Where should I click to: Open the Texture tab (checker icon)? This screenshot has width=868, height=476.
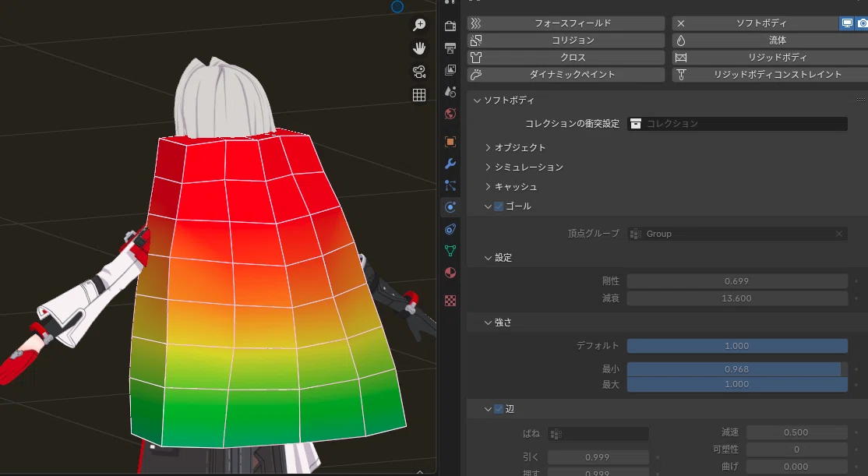coord(450,301)
